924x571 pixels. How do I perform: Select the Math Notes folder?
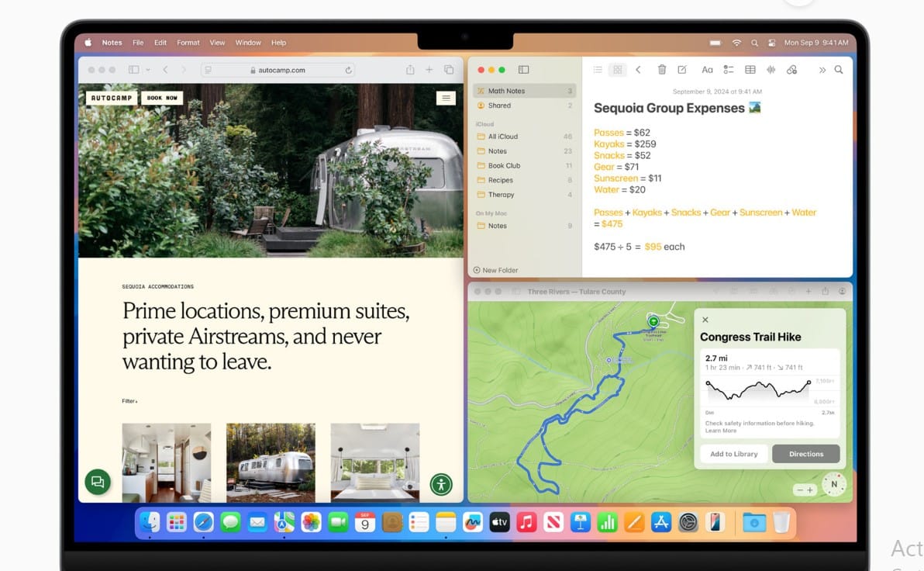coord(524,91)
